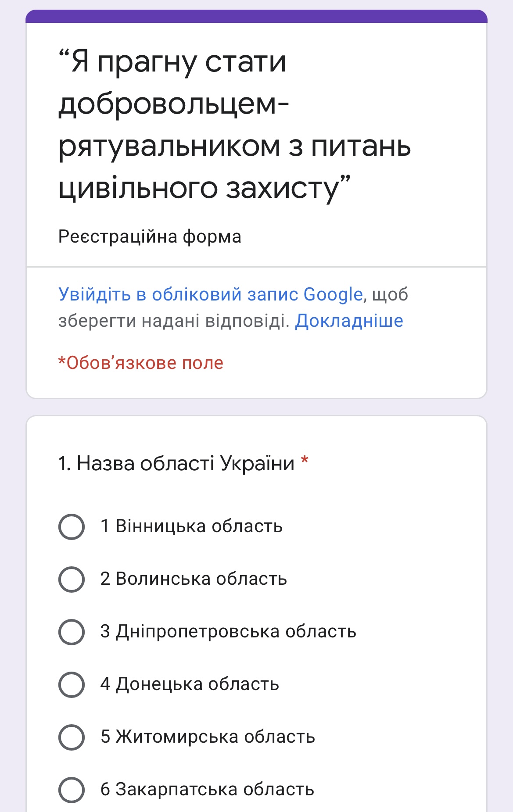
Task: Click the gray 'зберегти надані відповіді' text
Action: point(174,321)
